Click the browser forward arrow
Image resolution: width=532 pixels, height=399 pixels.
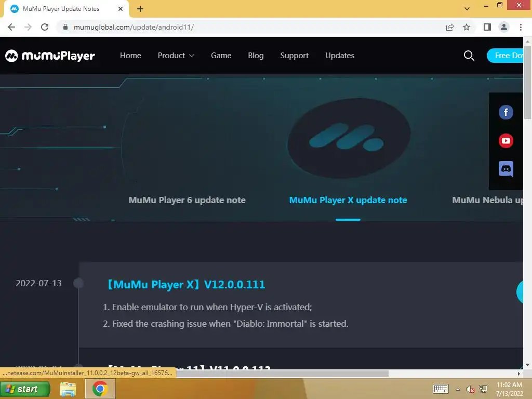28,27
